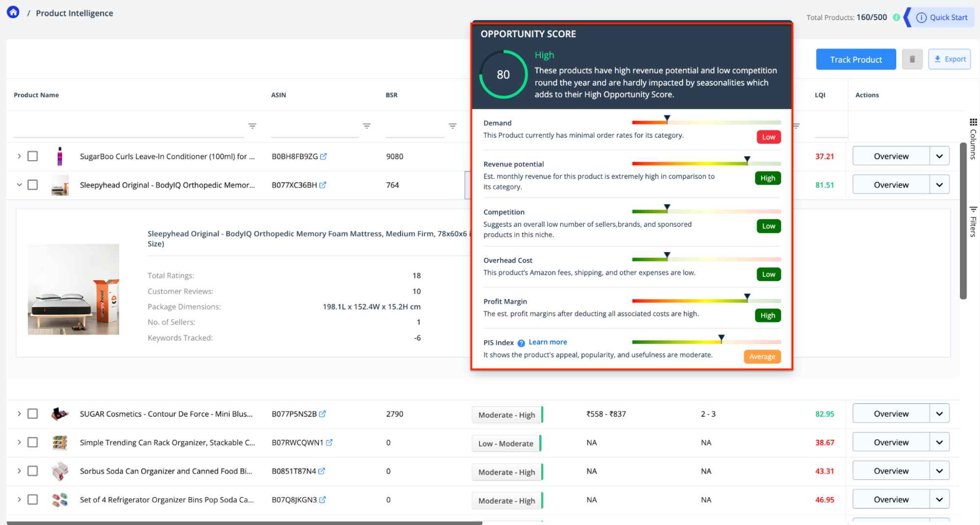
Task: Select checkbox for SUGAR Cosmetics product
Action: click(33, 414)
